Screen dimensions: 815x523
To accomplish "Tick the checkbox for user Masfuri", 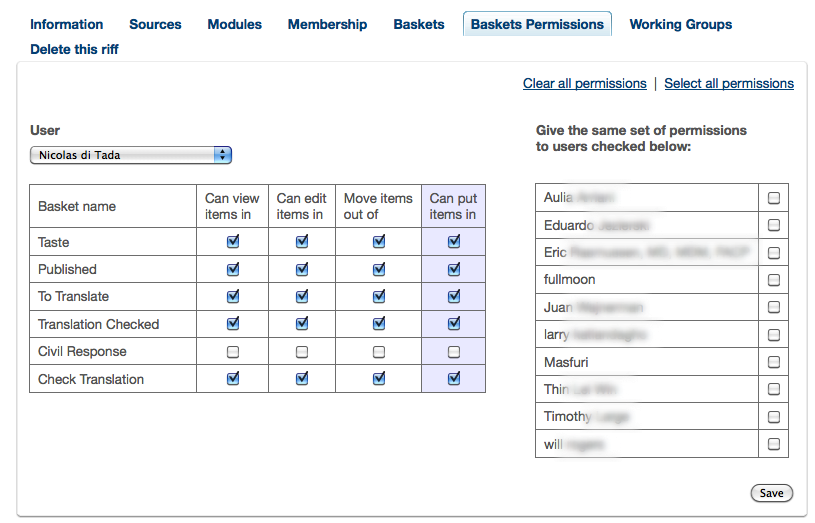I will click(x=774, y=362).
